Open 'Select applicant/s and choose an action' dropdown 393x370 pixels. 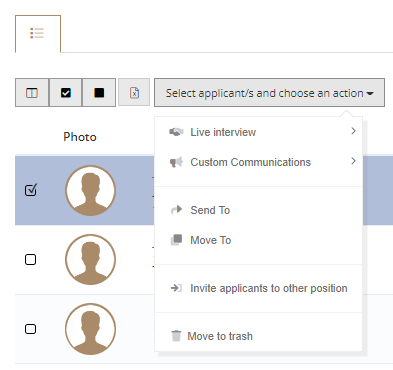pos(269,93)
